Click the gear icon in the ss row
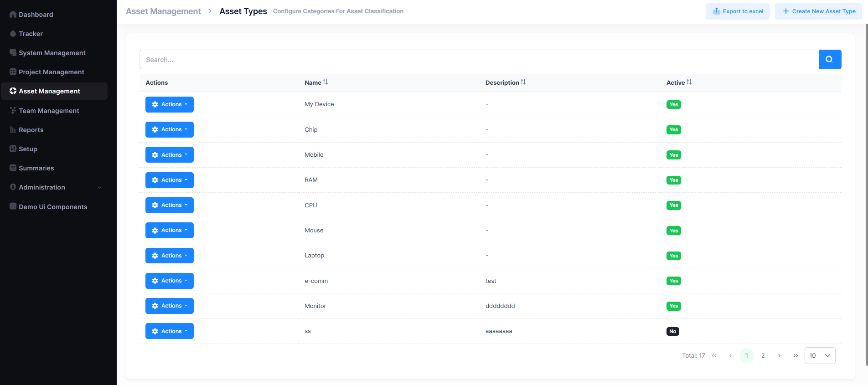868x385 pixels. (x=155, y=331)
